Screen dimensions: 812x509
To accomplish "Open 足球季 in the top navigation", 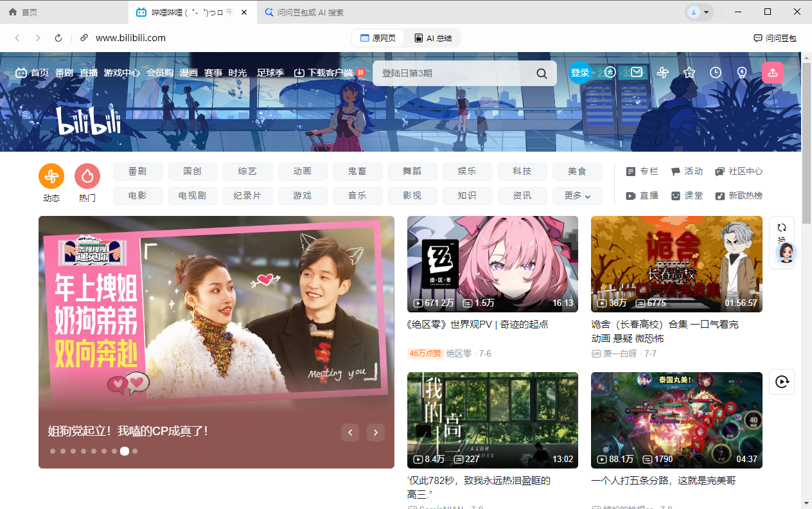I will [x=270, y=73].
